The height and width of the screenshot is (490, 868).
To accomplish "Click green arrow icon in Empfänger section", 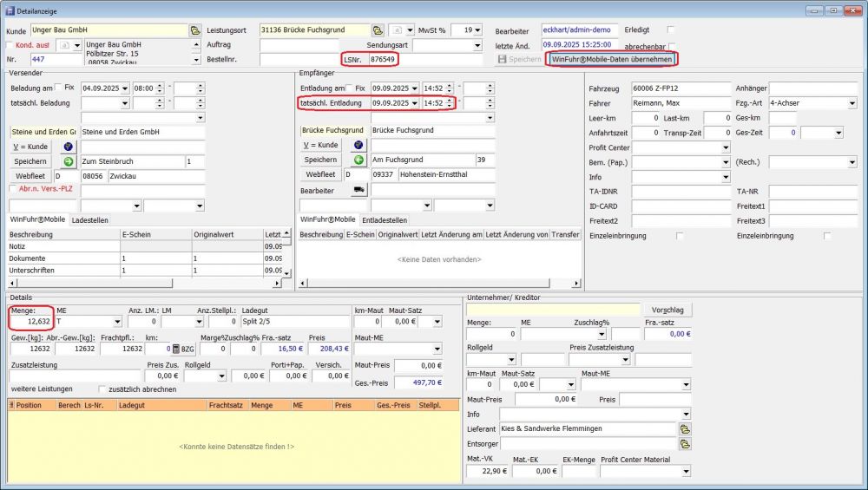I will tap(358, 160).
